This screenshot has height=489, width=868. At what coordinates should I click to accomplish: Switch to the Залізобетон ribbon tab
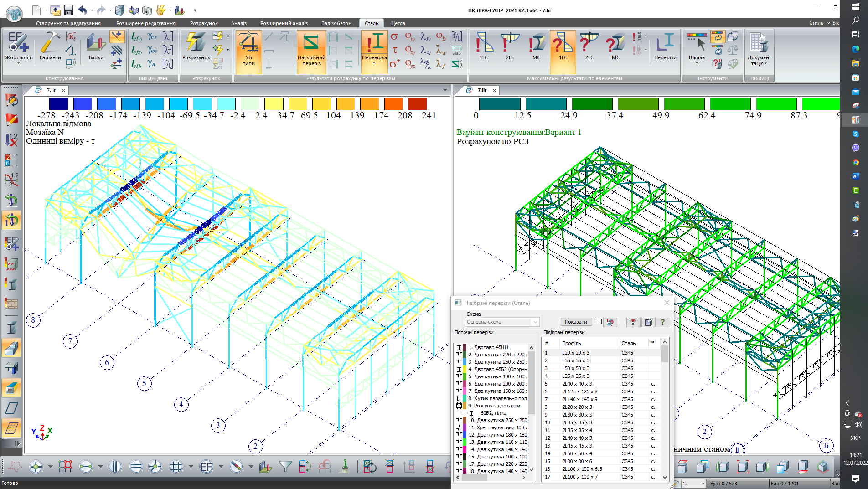click(336, 23)
